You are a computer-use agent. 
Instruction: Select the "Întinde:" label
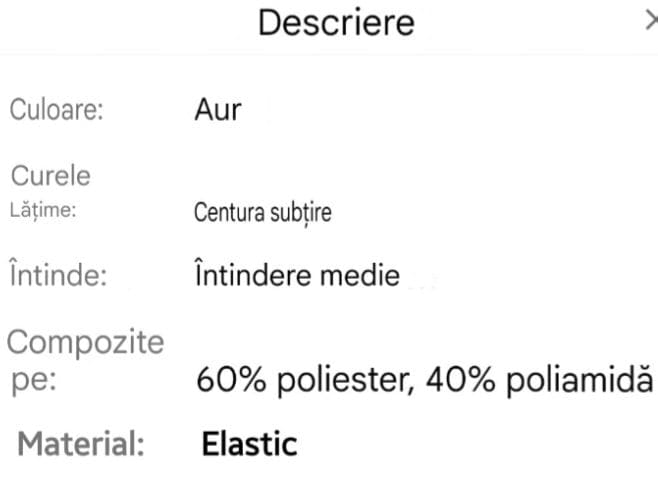click(x=57, y=275)
